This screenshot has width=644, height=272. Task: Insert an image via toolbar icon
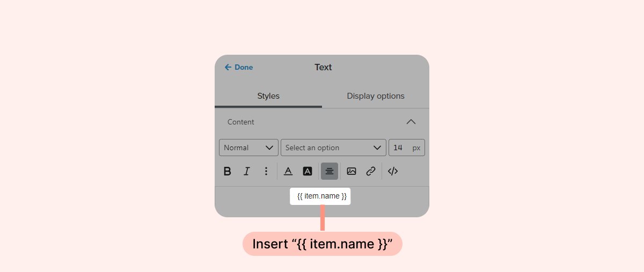(352, 171)
